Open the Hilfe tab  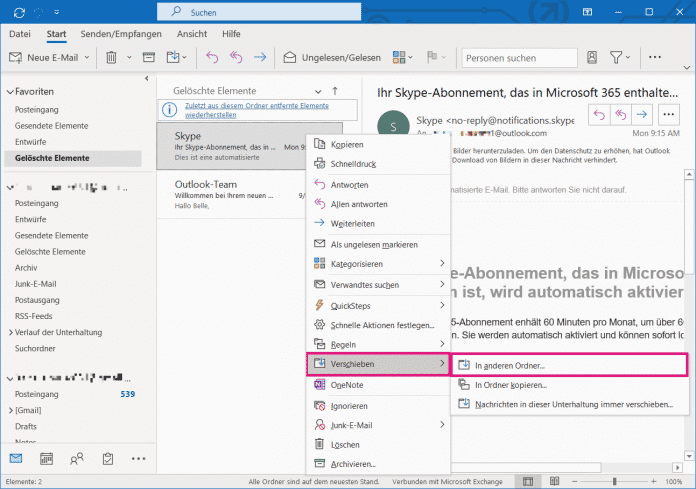231,34
